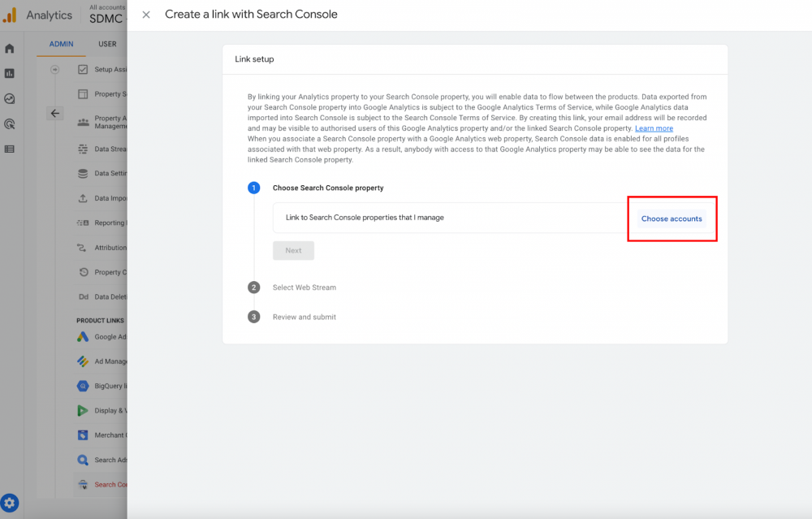Click the greyed Next button
This screenshot has height=519, width=812.
pyautogui.click(x=293, y=250)
